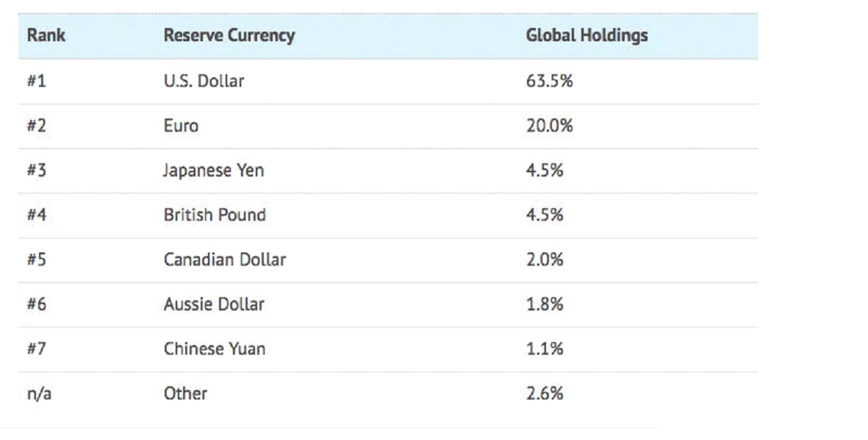868x440 pixels.
Task: Click the Japanese Yen row label
Action: [x=213, y=170]
